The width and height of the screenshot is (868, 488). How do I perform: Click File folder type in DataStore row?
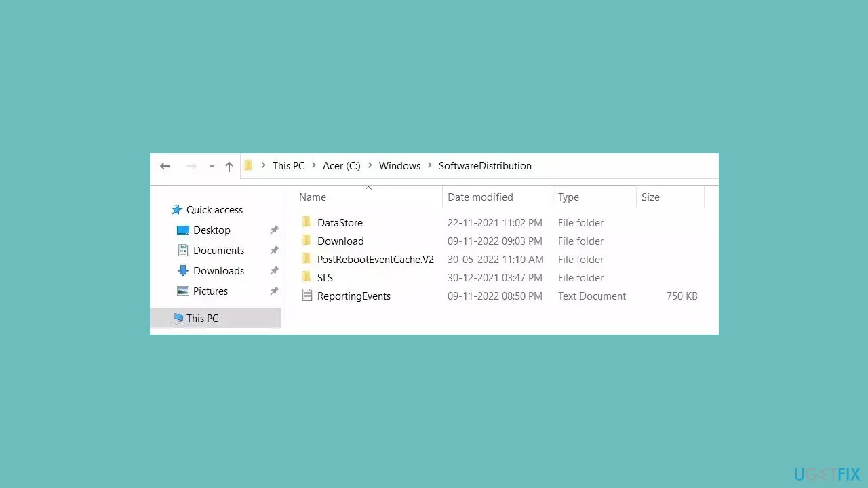(580, 223)
